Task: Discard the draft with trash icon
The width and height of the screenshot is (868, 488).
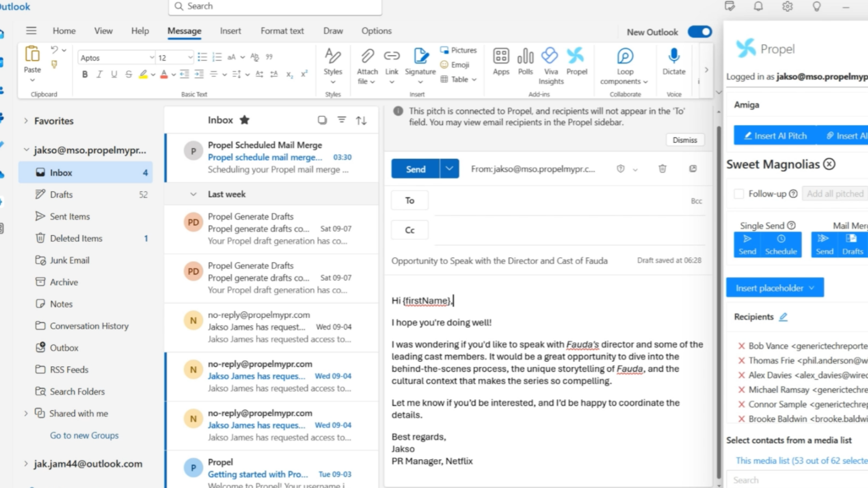Action: coord(662,169)
